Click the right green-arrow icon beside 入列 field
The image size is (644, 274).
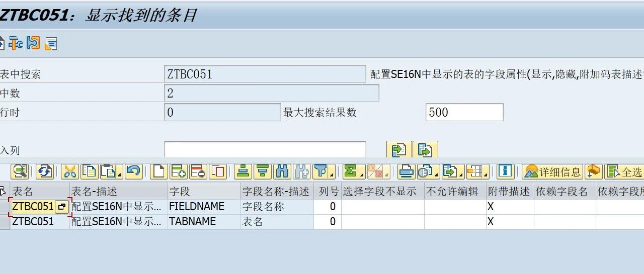(x=425, y=150)
